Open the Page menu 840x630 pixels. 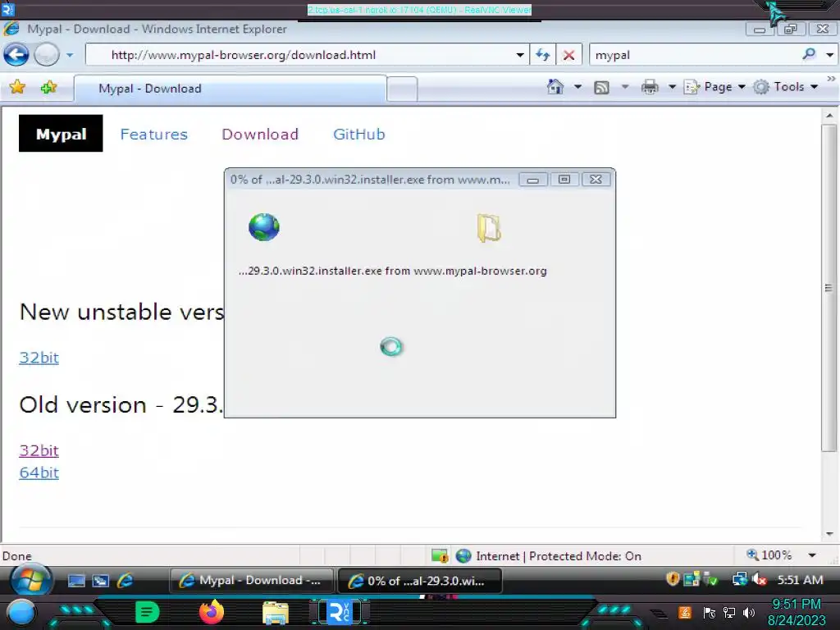[714, 87]
